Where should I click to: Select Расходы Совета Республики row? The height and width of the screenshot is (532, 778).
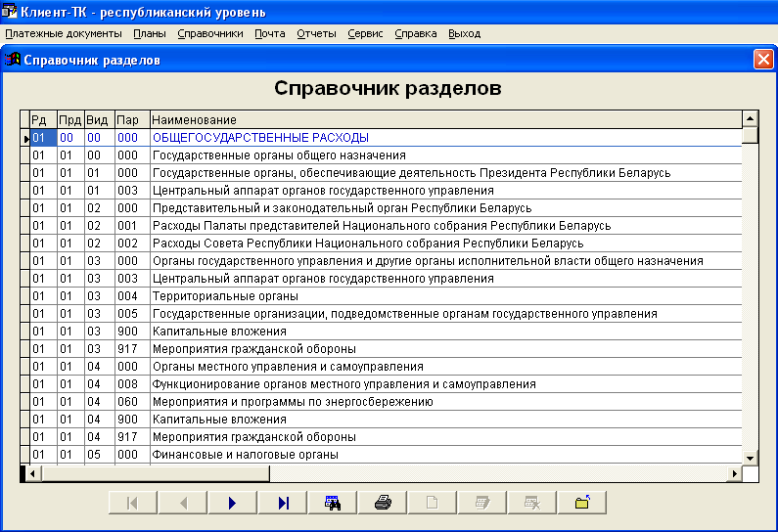(x=386, y=243)
